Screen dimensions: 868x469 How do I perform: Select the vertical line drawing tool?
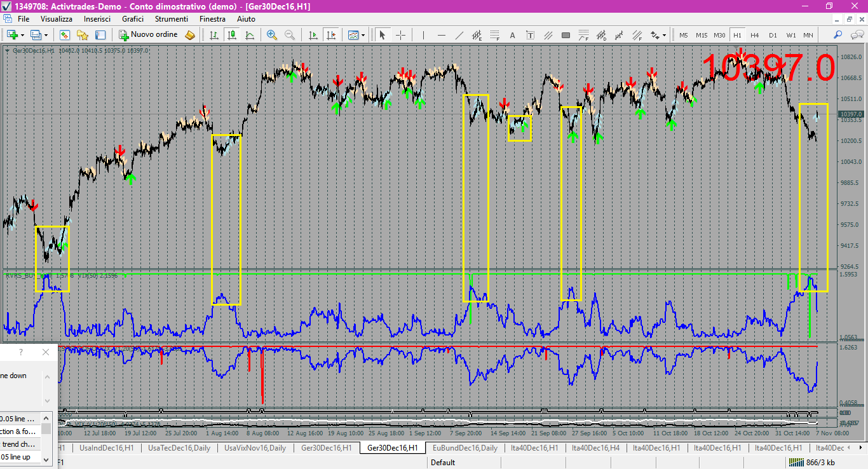pos(424,35)
